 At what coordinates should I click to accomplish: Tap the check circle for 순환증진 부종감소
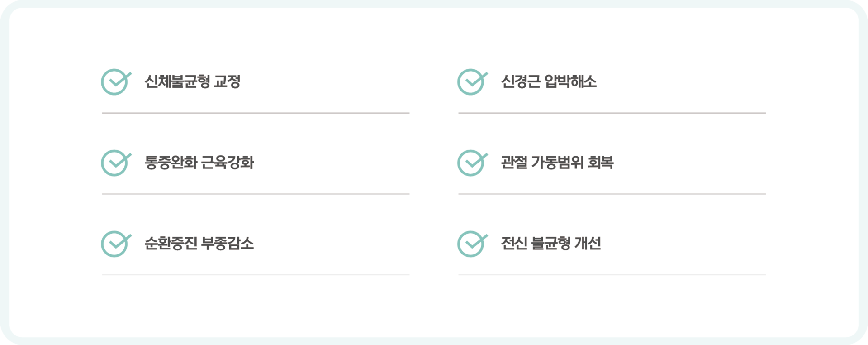pos(115,244)
